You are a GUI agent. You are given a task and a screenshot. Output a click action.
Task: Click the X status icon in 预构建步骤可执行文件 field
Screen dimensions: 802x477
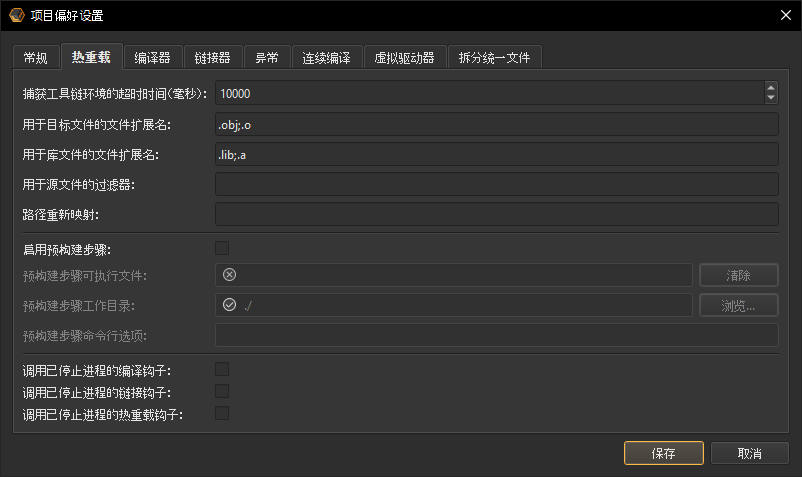pos(229,275)
